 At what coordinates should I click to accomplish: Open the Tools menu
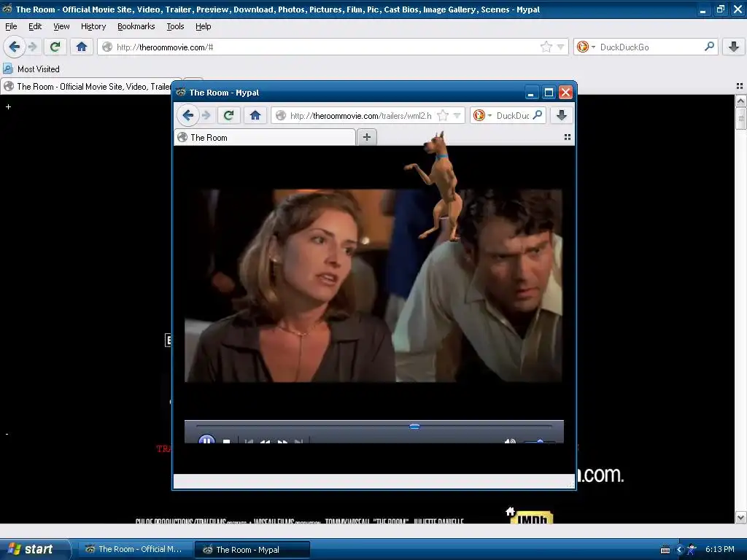[175, 26]
